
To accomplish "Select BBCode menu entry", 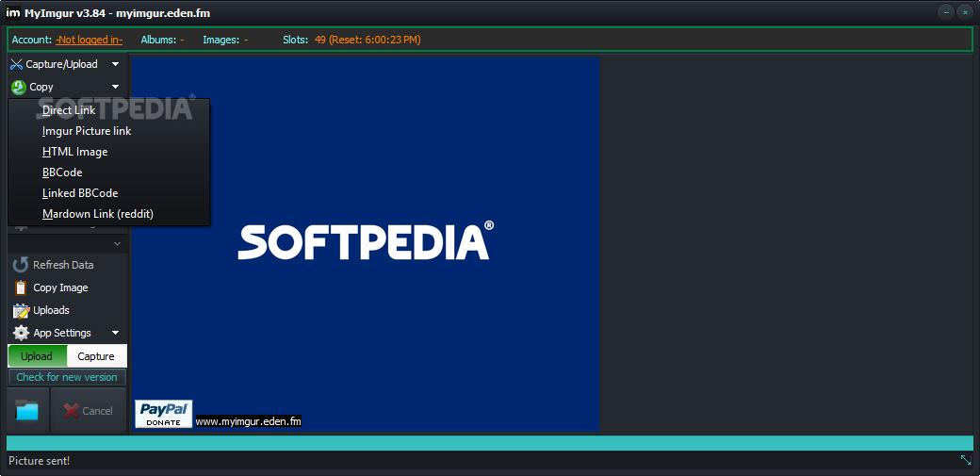I will [108, 172].
